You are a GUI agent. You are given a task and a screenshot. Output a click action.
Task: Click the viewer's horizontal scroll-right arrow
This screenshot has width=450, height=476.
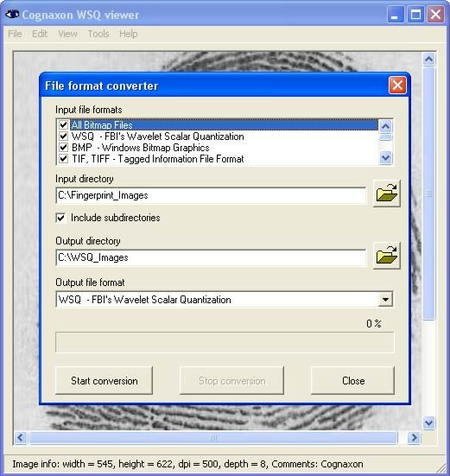(x=414, y=438)
